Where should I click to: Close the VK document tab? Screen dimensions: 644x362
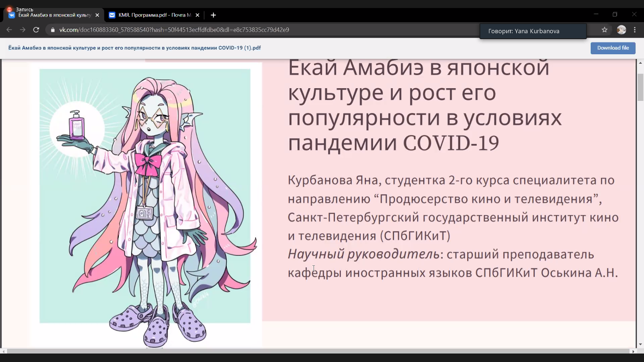click(x=97, y=15)
